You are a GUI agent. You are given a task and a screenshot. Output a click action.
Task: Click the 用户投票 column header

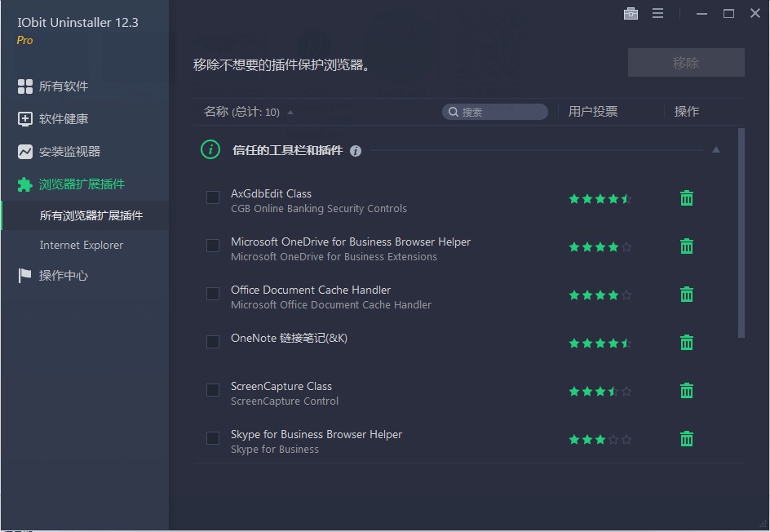click(593, 112)
